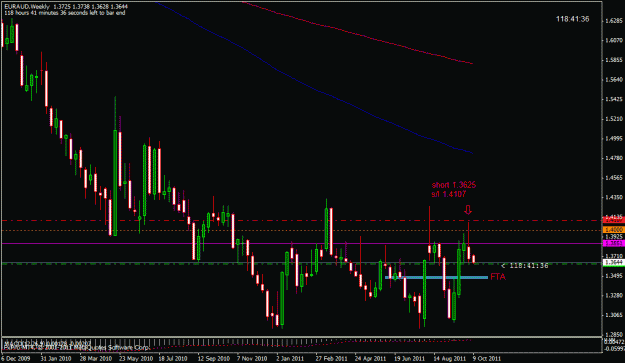Image resolution: width=625 pixels, height=363 pixels.
Task: Click the magenta 1.3853 price tag
Action: click(x=613, y=243)
